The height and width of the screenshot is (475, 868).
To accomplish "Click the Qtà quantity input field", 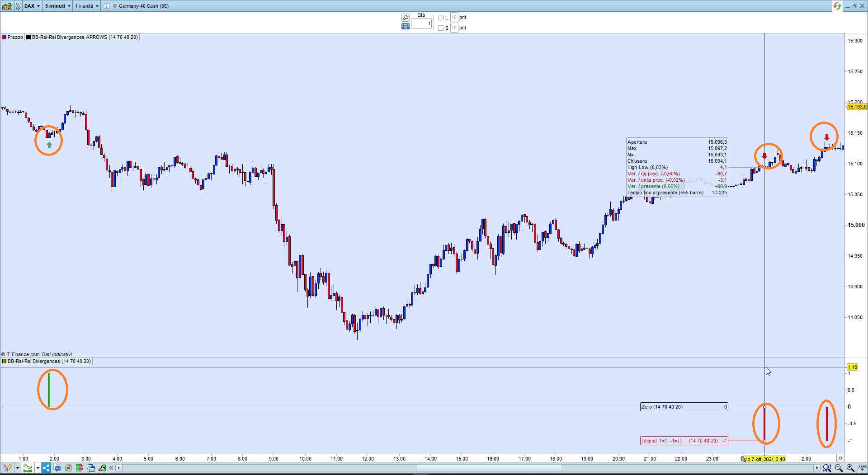I will [x=421, y=24].
